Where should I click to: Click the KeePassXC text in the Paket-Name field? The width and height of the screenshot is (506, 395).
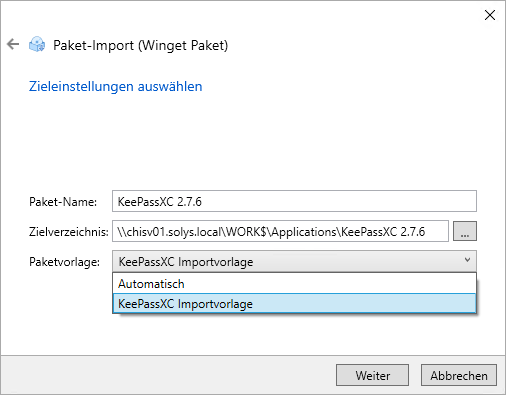click(146, 202)
